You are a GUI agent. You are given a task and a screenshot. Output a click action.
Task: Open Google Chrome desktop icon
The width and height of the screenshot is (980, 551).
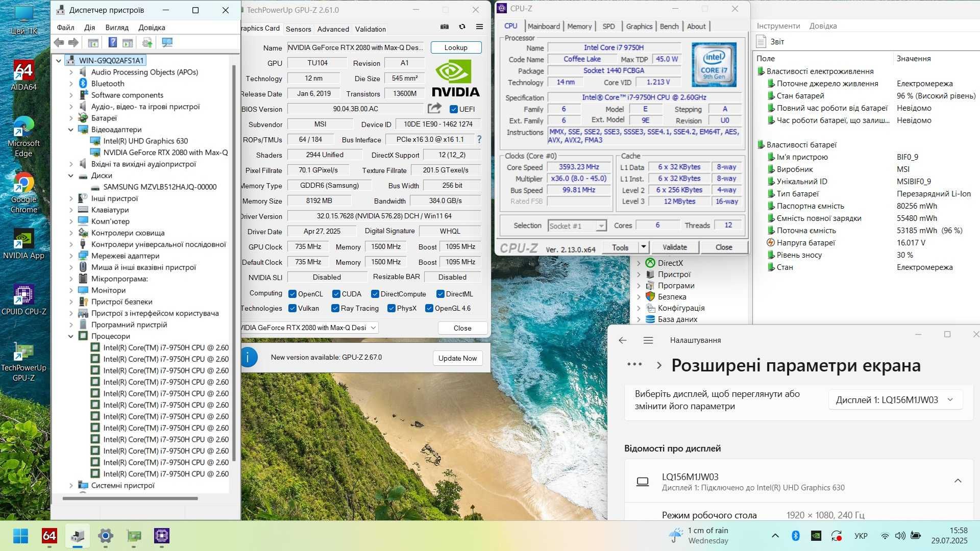23,193
